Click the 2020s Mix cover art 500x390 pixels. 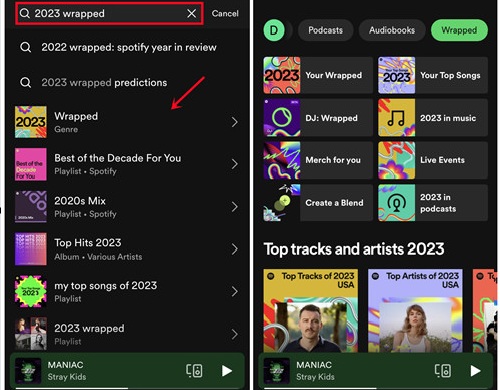(x=31, y=207)
